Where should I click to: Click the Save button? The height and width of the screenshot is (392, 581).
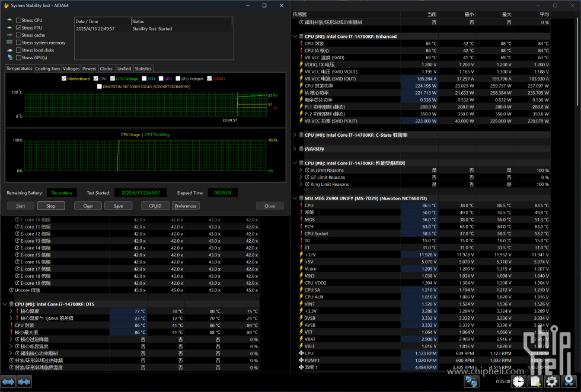click(x=118, y=206)
